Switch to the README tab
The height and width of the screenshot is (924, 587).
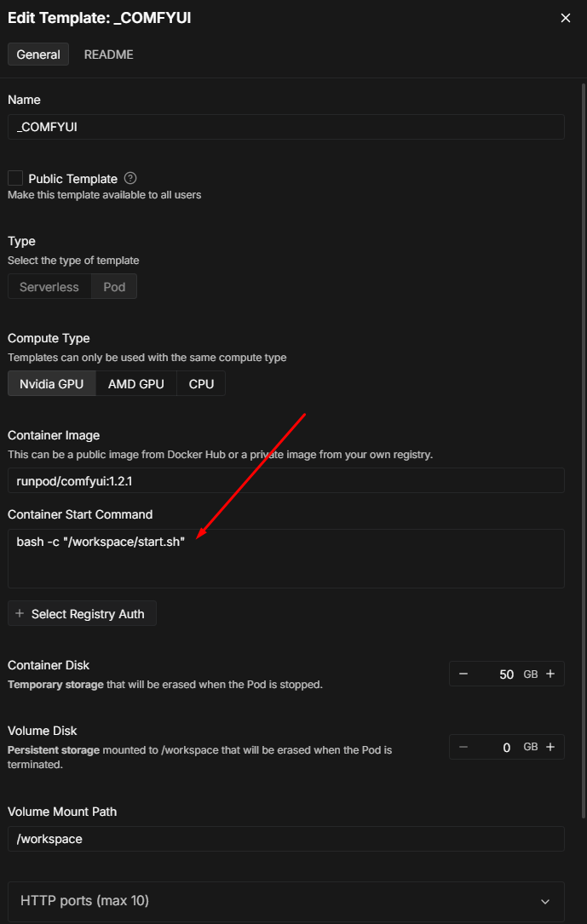coord(108,55)
